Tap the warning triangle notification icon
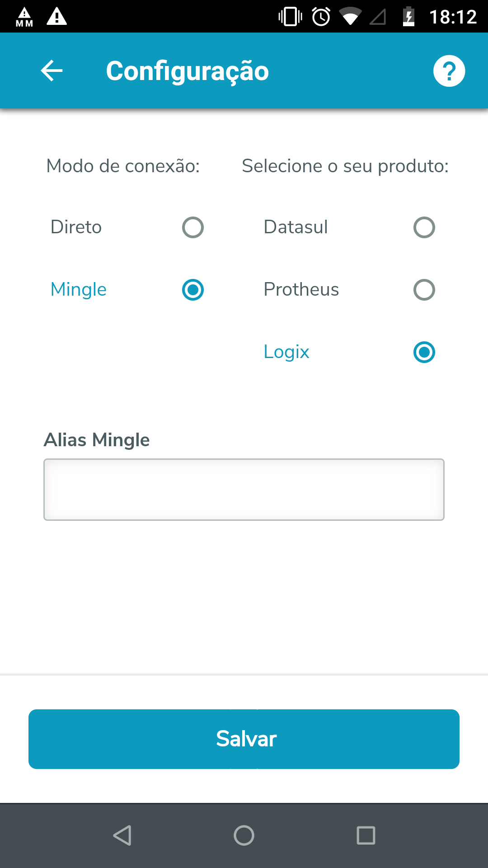488x868 pixels. click(x=57, y=16)
